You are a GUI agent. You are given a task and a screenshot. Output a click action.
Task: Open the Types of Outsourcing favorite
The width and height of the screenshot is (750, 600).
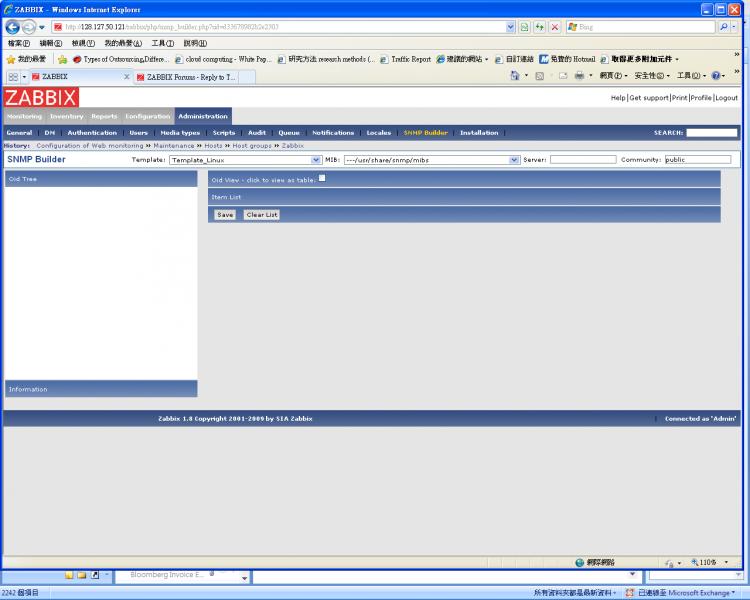121,59
